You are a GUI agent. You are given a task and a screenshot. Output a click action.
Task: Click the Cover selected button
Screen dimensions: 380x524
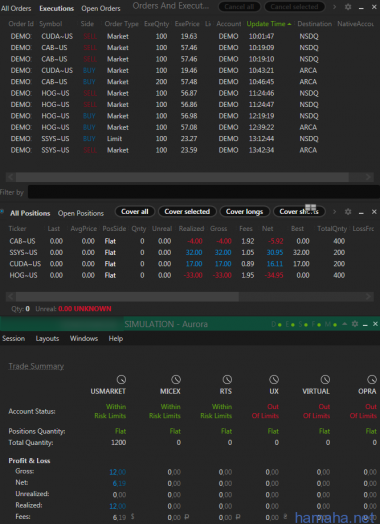click(187, 212)
